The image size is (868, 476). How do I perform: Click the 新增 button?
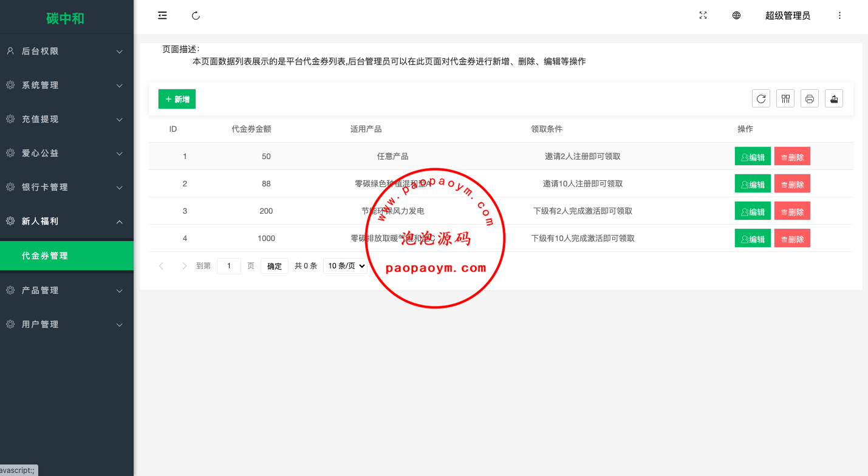(x=177, y=99)
